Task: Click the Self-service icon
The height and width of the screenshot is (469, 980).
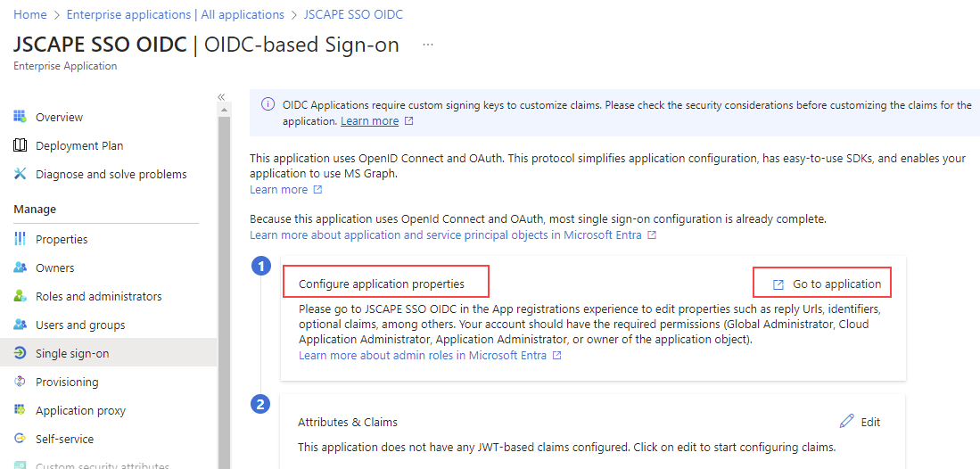Action: 20,439
